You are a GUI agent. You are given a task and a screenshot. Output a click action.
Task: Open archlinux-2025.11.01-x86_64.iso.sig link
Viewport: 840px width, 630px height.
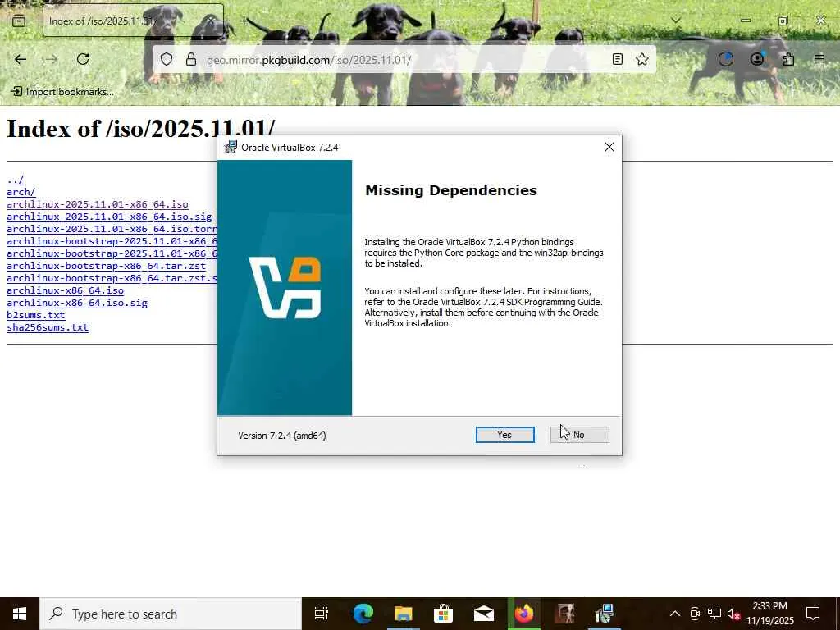pos(109,217)
